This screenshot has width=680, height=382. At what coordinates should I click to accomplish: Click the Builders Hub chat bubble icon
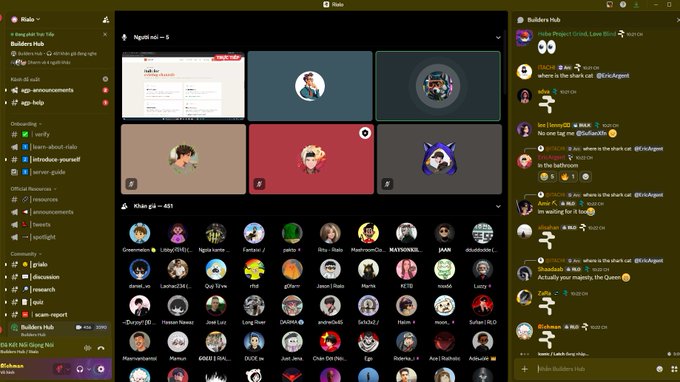[520, 20]
